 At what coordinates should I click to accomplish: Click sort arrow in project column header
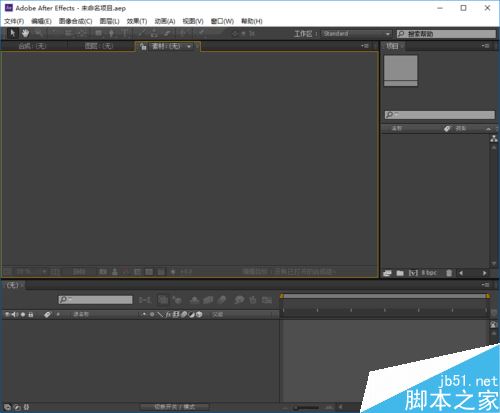(x=488, y=129)
